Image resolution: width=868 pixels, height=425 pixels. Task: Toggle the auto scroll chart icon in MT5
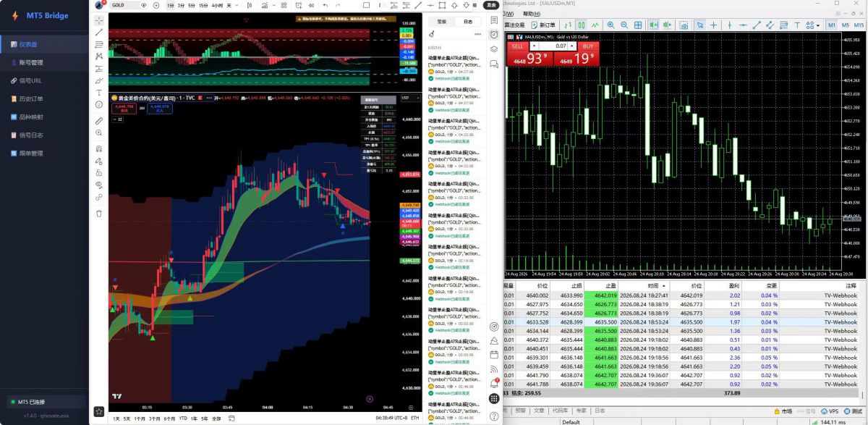click(x=654, y=25)
